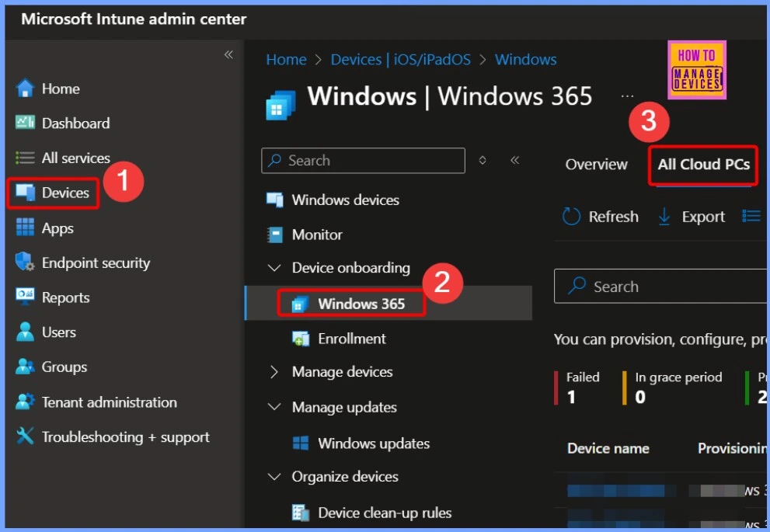
Task: Click the Windows 365 page title icon
Action: tap(281, 105)
